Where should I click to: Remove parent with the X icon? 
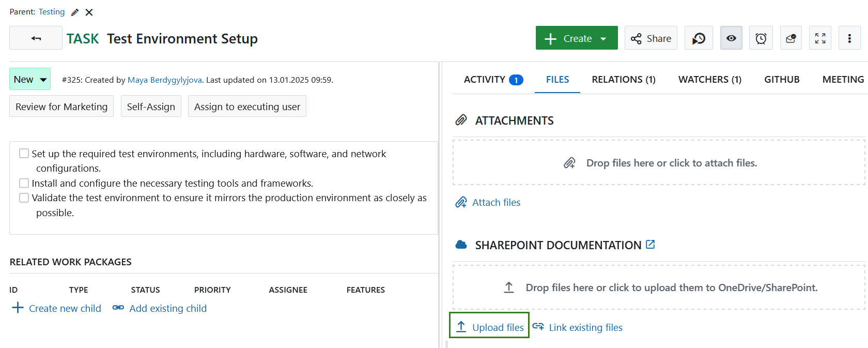point(89,12)
